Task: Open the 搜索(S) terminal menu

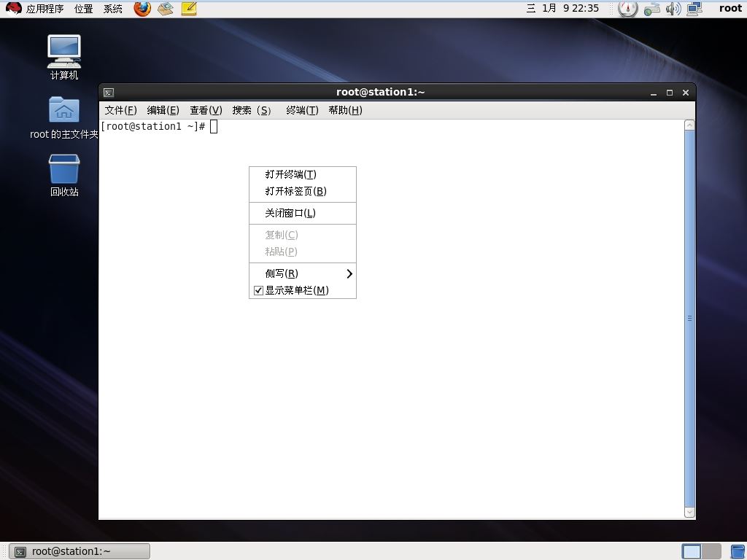Action: (252, 111)
